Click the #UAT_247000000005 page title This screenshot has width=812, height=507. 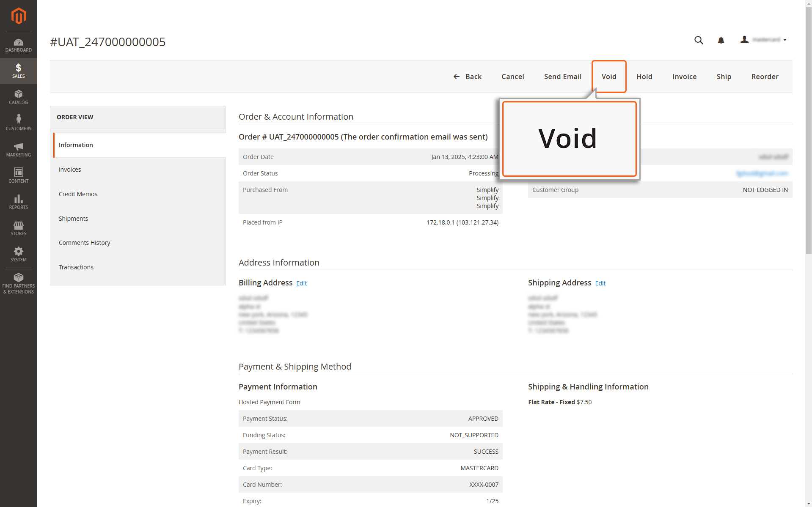[108, 42]
